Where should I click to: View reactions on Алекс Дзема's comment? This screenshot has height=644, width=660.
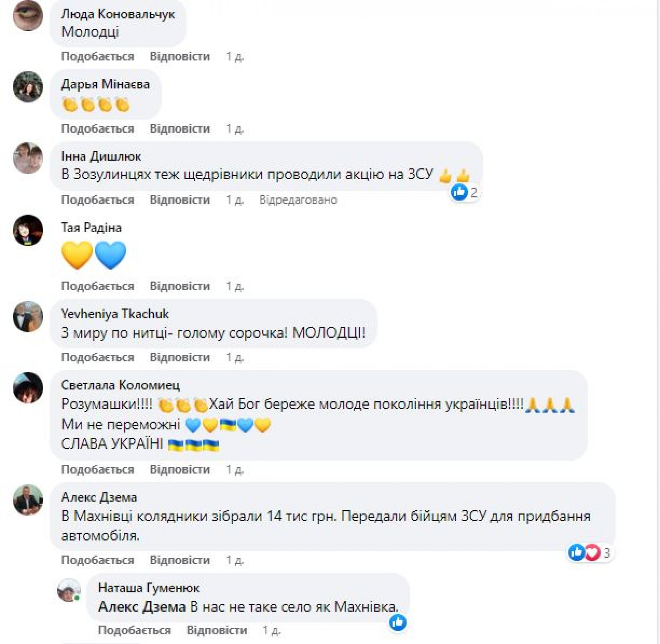coord(590,553)
